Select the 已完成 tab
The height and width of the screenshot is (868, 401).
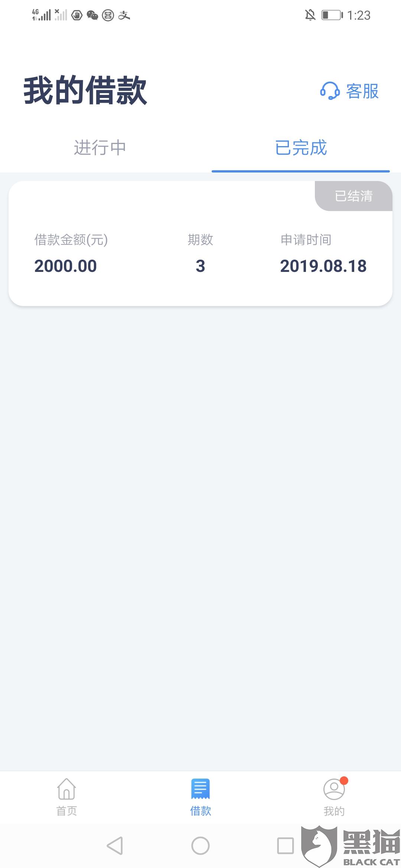(x=301, y=148)
